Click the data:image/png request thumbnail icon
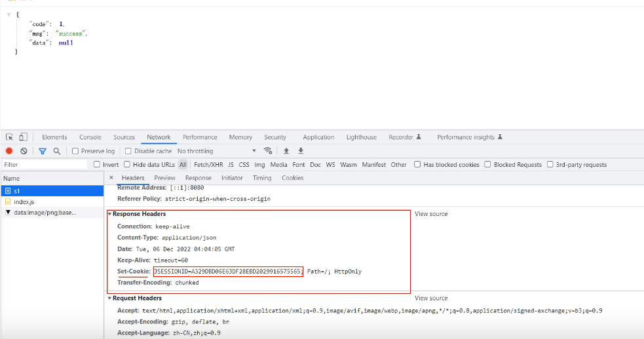This screenshot has height=339, width=644. [8, 213]
